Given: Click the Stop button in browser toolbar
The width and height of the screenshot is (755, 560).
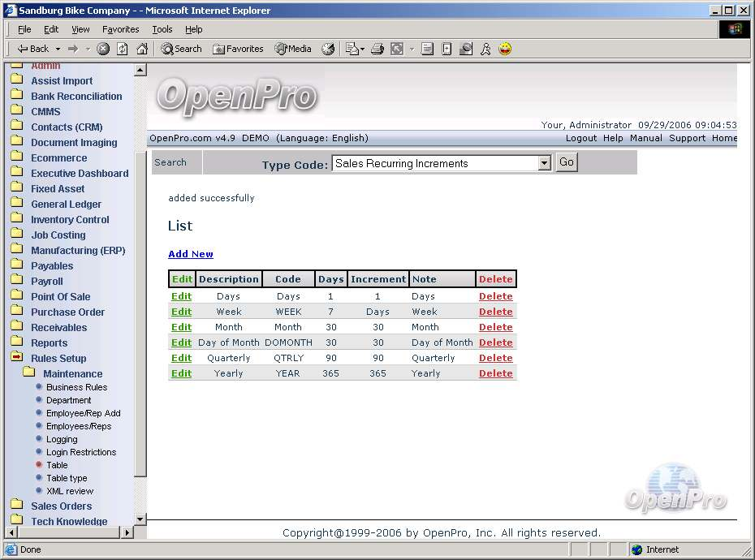Looking at the screenshot, I should [x=103, y=49].
